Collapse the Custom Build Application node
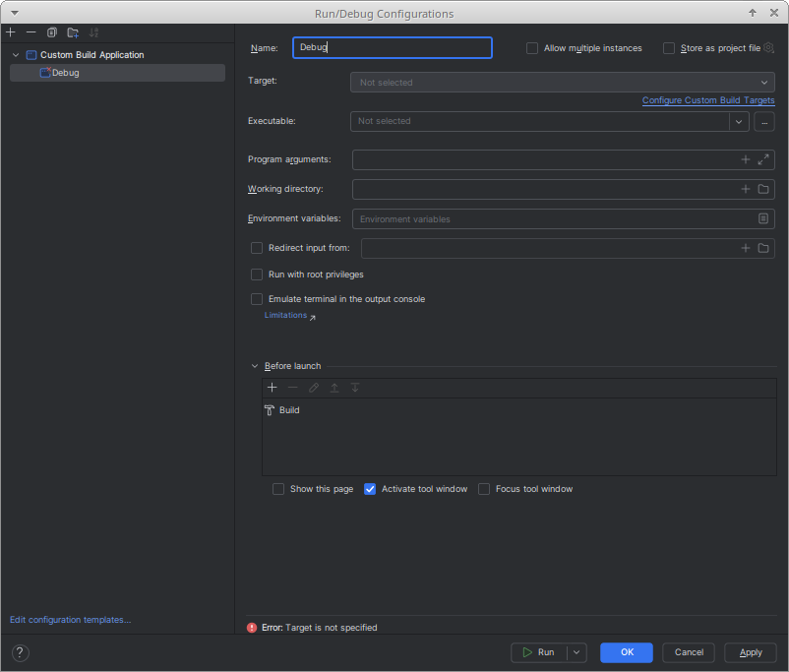The image size is (789, 672). pos(16,55)
